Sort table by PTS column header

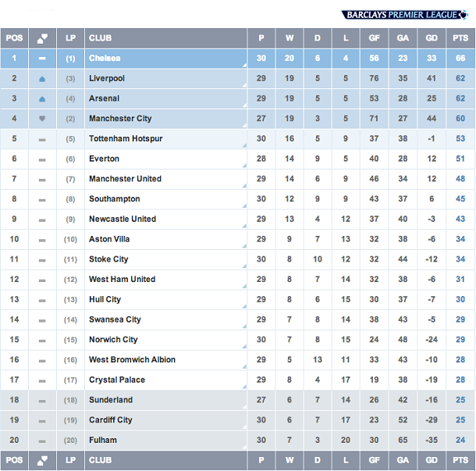tap(460, 38)
